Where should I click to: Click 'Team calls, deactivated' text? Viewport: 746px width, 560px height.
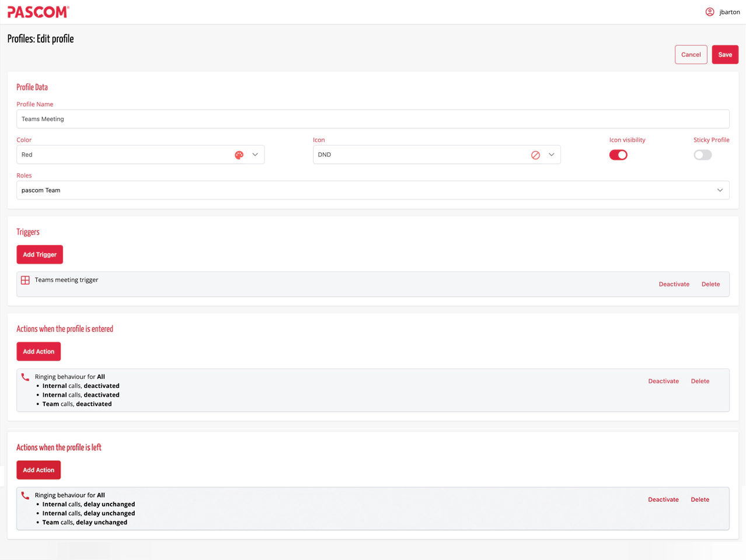[77, 404]
